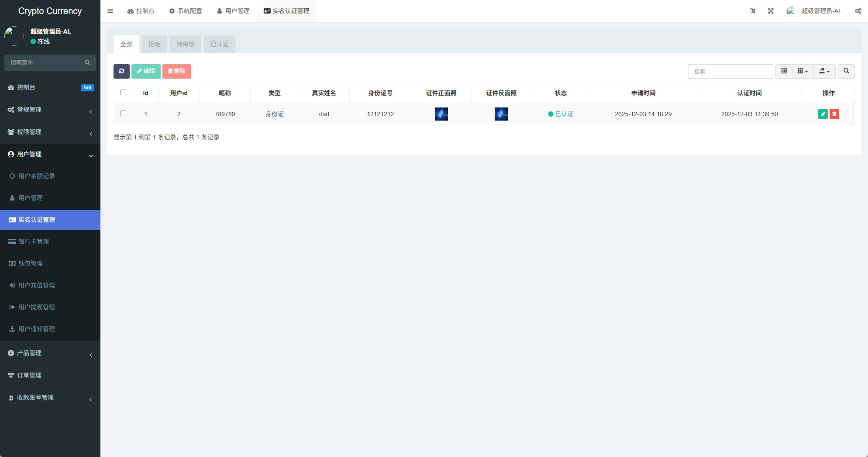This screenshot has width=868, height=457.
Task: View the 证件正面照 thumbnail image
Action: click(441, 114)
